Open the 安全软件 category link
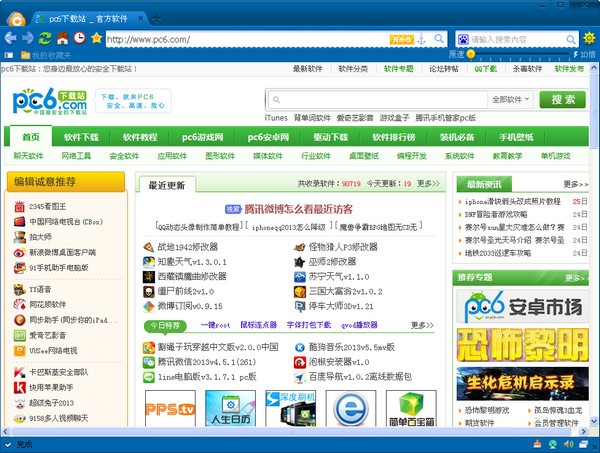600x453 pixels. (x=124, y=156)
